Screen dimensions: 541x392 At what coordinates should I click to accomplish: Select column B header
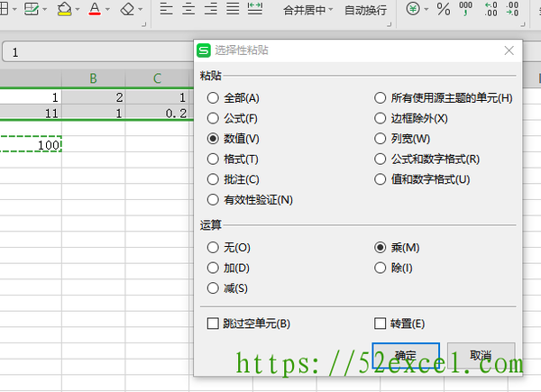pos(93,78)
